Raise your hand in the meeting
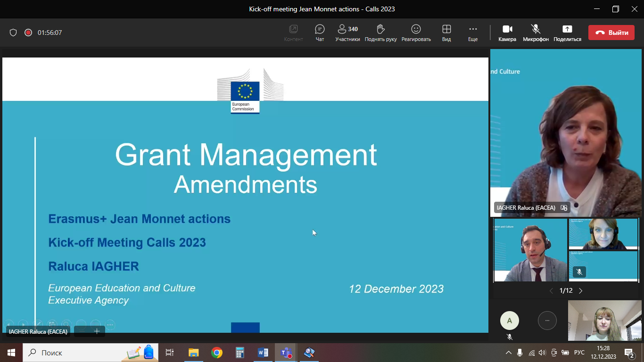Image resolution: width=644 pixels, height=362 pixels. pyautogui.click(x=380, y=33)
